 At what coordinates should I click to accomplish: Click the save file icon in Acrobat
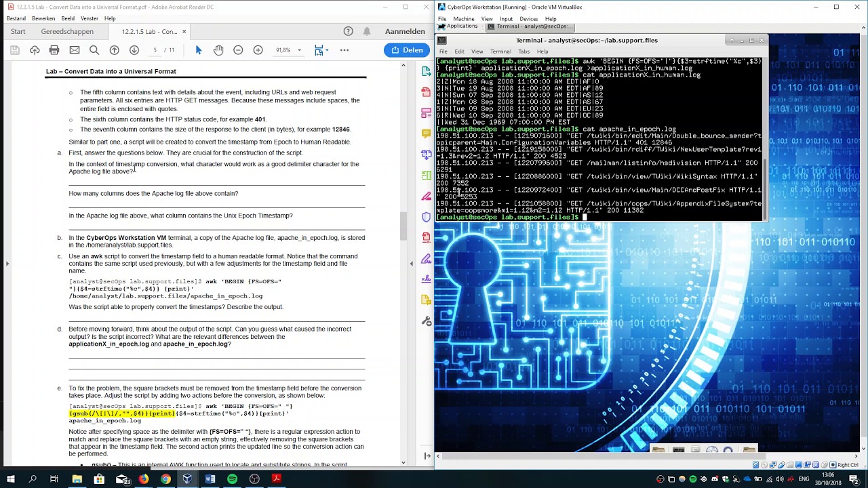(14, 50)
